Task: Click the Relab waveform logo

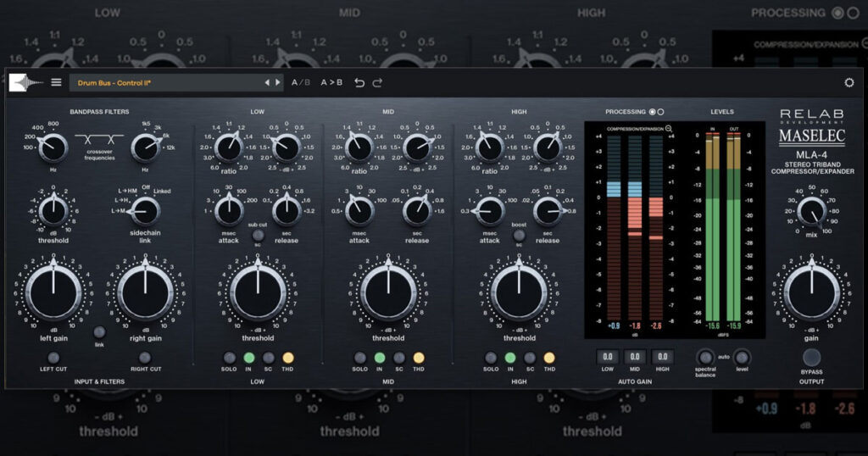Action: 25,82
